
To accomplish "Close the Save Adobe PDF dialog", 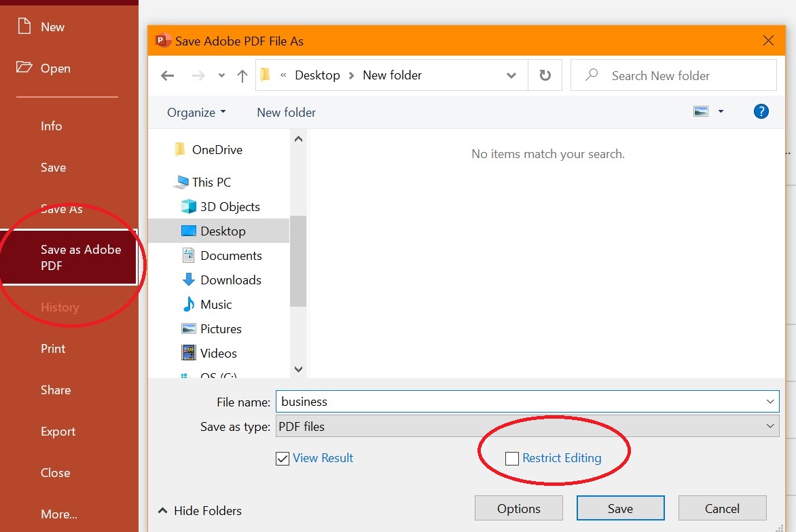I will click(x=769, y=41).
